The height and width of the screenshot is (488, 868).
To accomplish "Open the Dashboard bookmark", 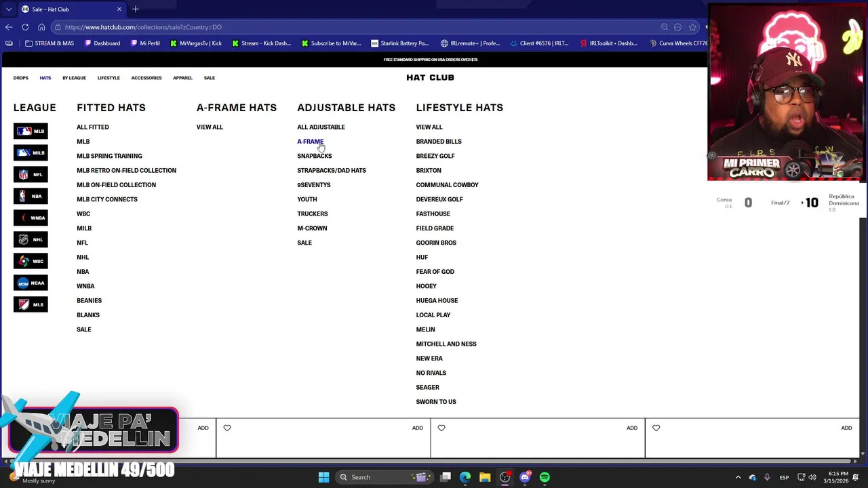I will click(x=102, y=43).
